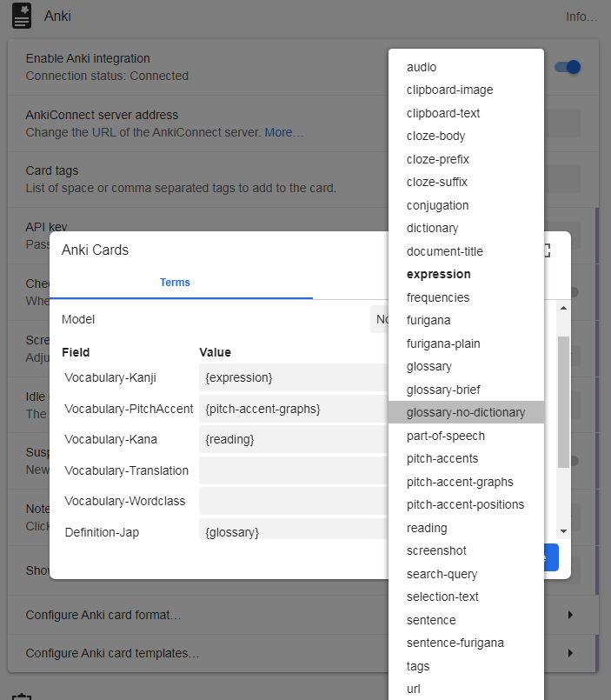Click the Vocabulary-Kanji value field
This screenshot has height=700, width=611.
(293, 377)
